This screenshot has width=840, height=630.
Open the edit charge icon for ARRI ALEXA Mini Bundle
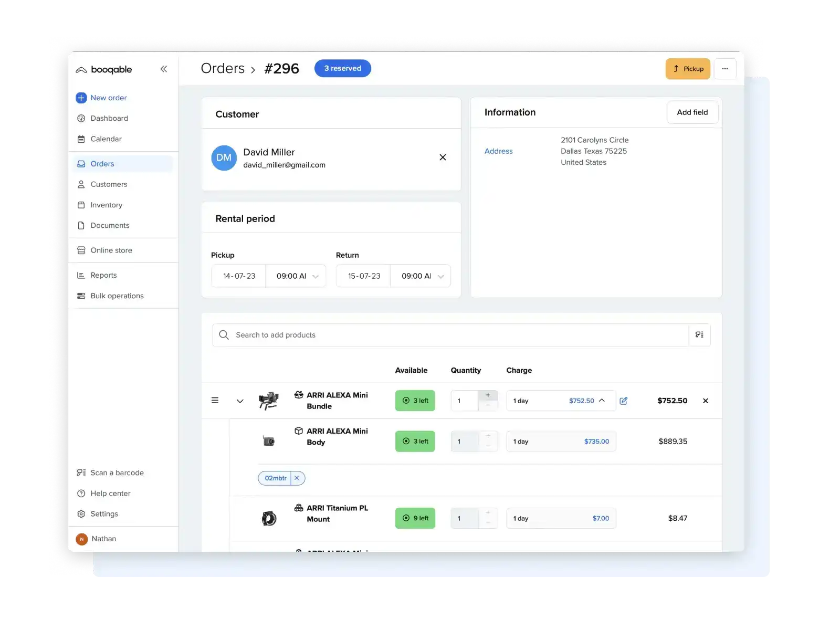point(623,401)
